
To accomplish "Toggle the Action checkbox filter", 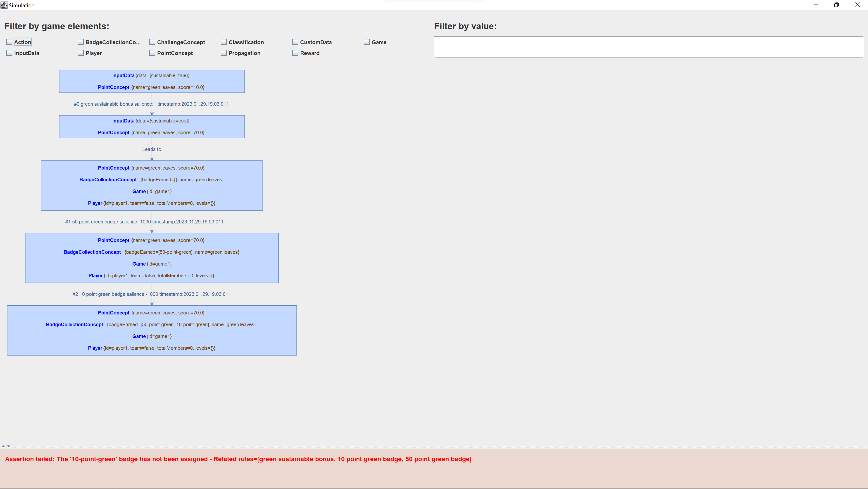I will coord(9,42).
